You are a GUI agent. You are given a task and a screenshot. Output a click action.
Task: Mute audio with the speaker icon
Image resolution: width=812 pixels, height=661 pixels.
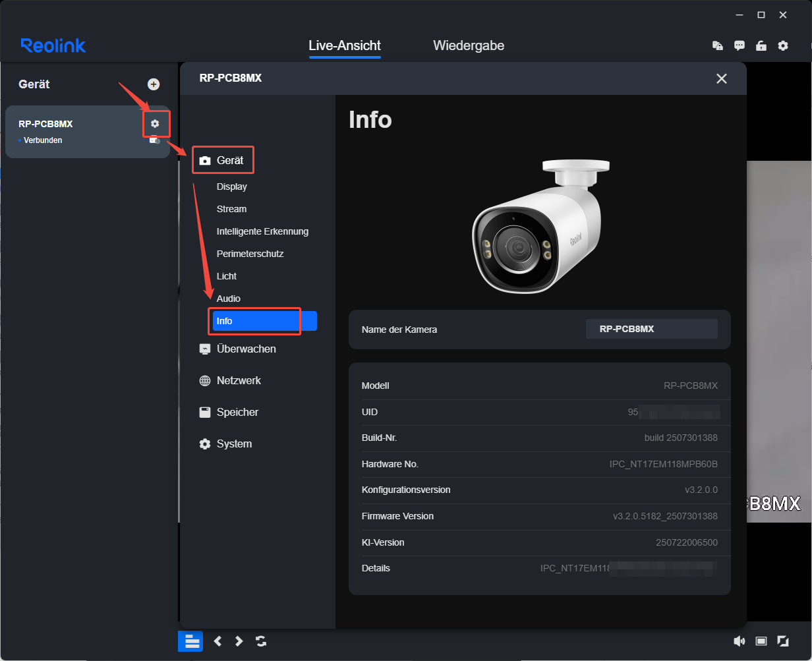[739, 641]
